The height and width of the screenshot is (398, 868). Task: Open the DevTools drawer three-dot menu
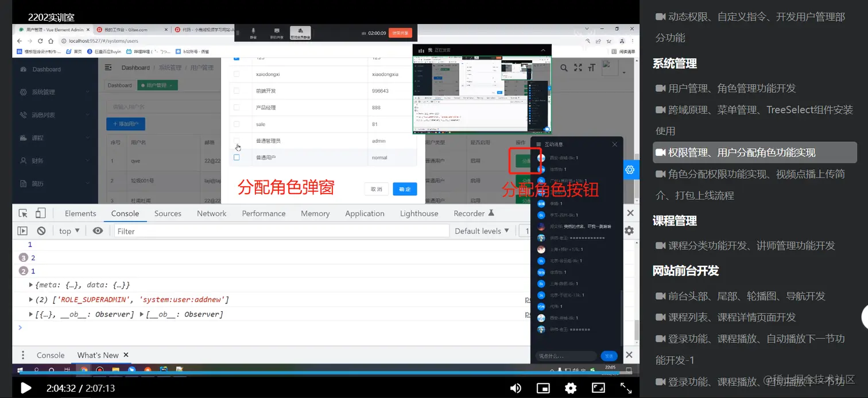[x=23, y=355]
